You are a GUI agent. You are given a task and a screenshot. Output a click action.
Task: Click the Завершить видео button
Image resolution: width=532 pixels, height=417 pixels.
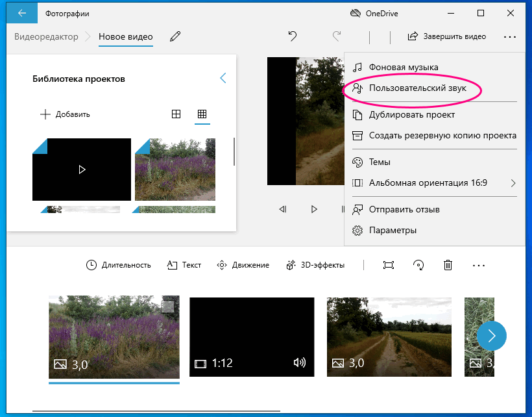click(446, 36)
